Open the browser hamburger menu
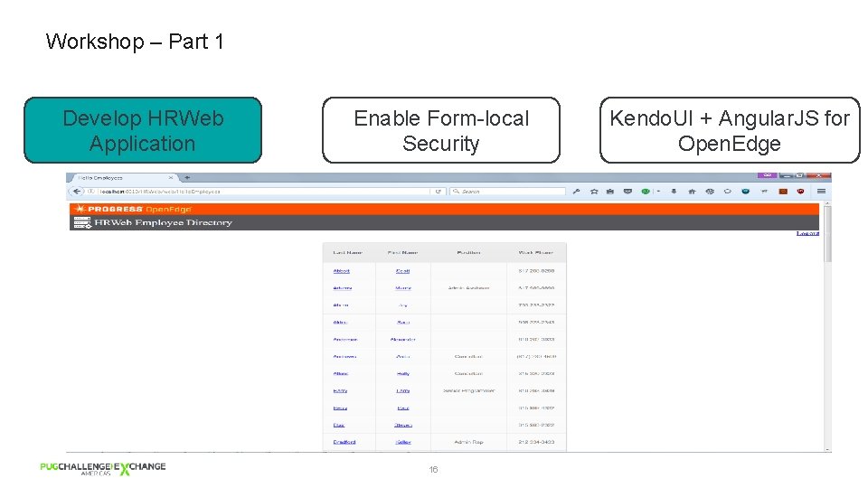Screen dimensions: 868x488 (821, 192)
